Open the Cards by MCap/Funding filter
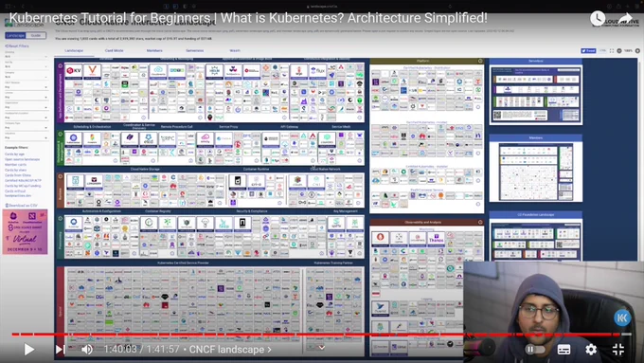 [x=23, y=186]
